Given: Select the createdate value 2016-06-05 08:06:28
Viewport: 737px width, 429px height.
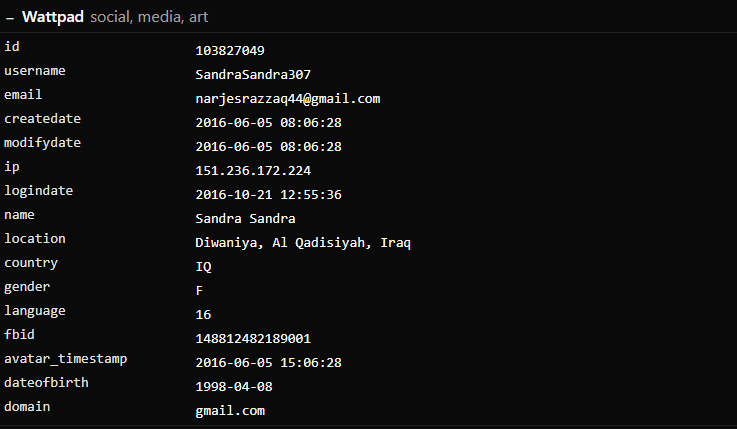Looking at the screenshot, I should click(268, 123).
